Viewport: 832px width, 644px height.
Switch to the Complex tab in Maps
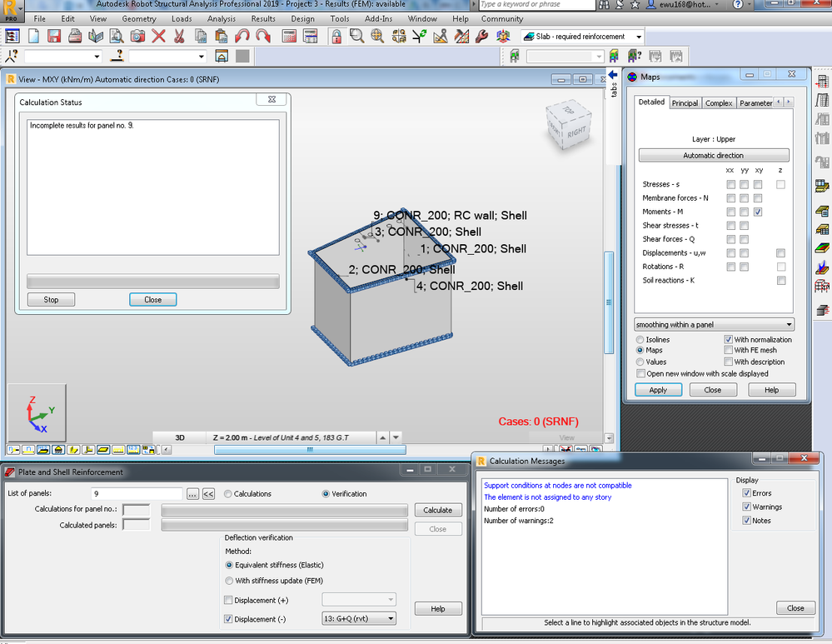(x=719, y=103)
